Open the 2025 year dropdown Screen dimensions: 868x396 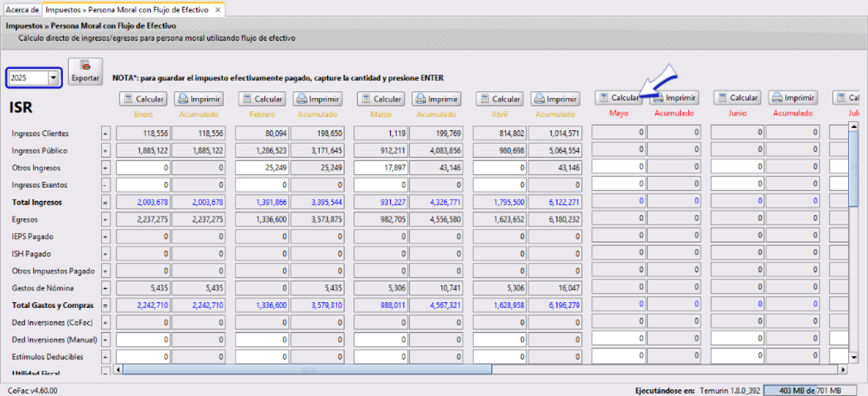click(x=53, y=78)
